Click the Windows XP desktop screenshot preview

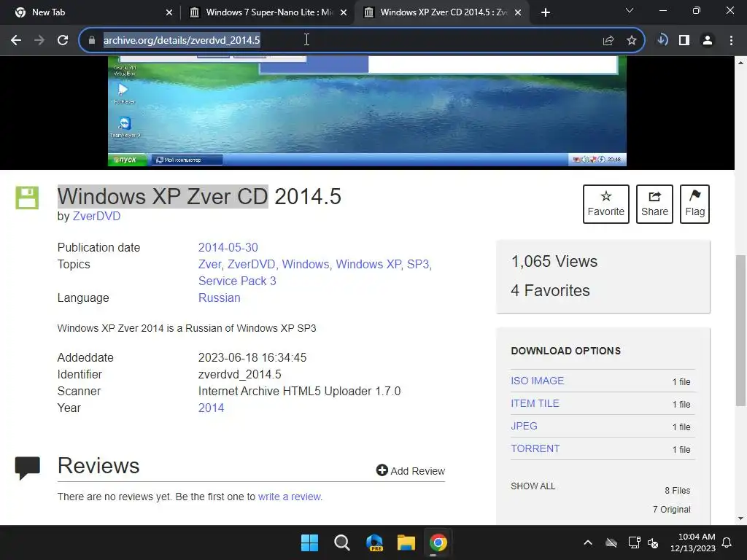point(367,111)
